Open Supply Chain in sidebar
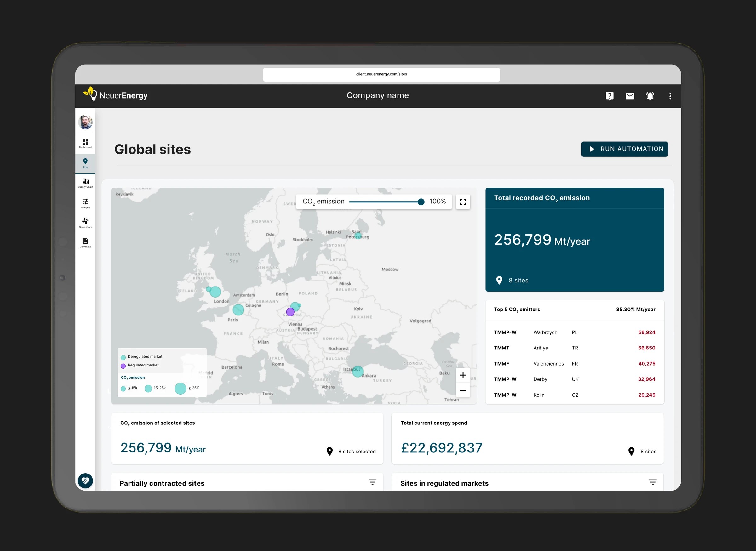 (85, 183)
